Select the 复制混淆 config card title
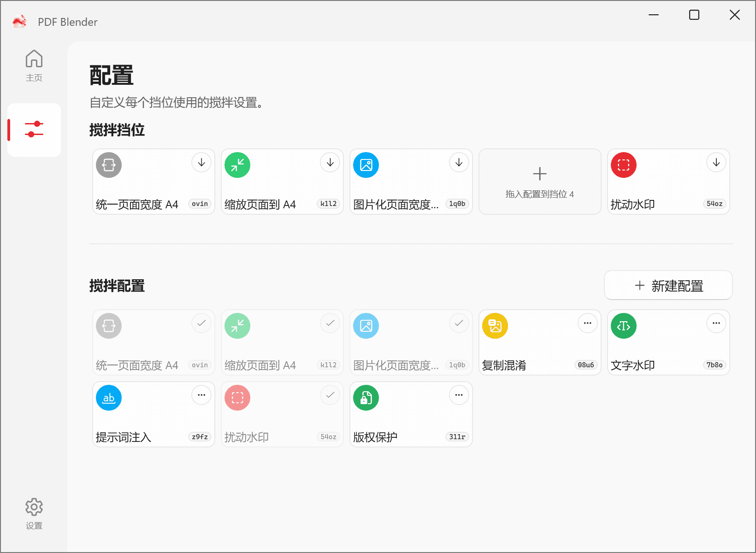 (x=504, y=365)
